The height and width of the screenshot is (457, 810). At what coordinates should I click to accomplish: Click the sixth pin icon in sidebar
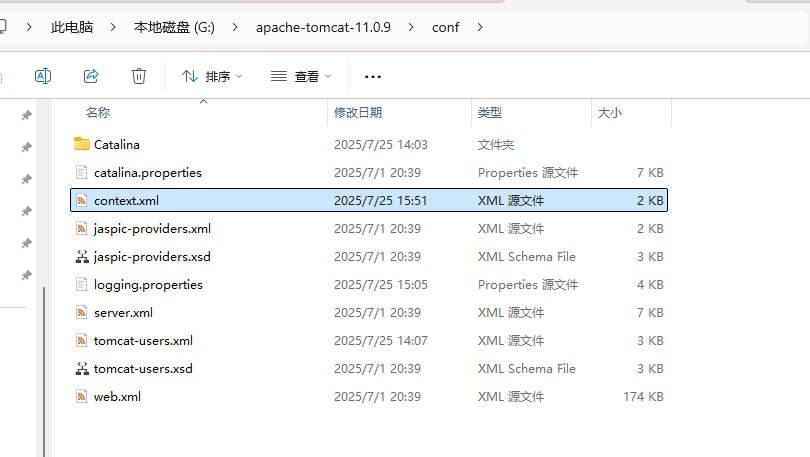[26, 275]
